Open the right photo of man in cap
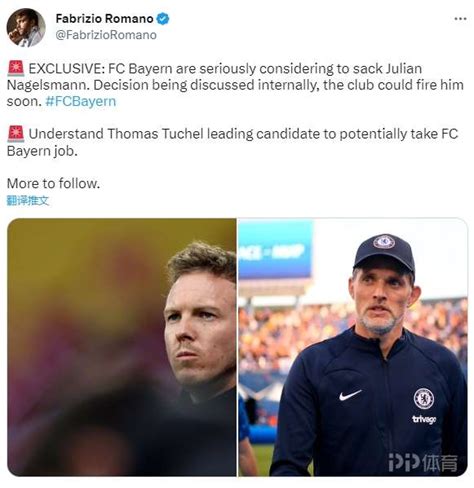The image size is (474, 488). (x=353, y=347)
